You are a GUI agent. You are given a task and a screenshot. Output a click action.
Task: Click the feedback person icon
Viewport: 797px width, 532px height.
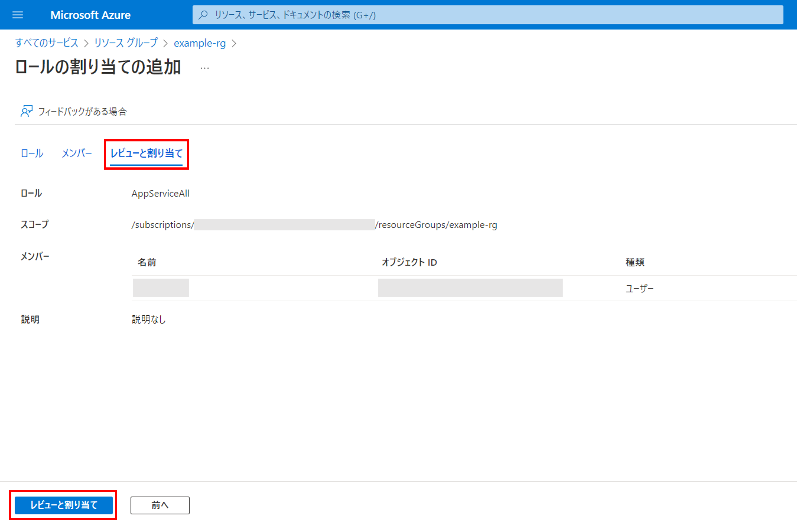click(26, 111)
